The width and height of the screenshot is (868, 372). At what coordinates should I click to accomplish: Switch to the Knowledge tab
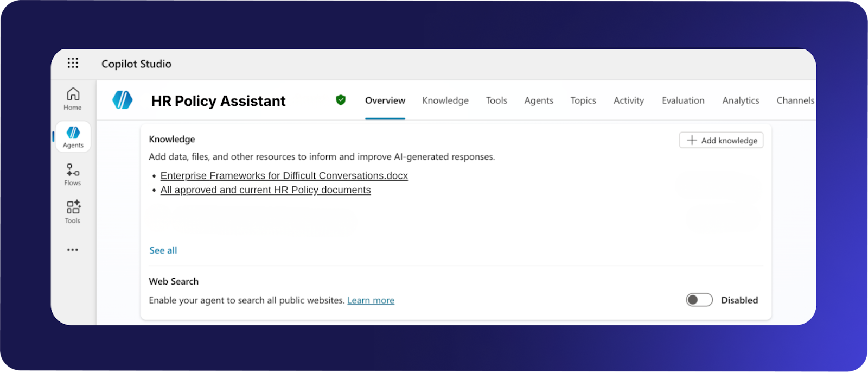pos(445,100)
